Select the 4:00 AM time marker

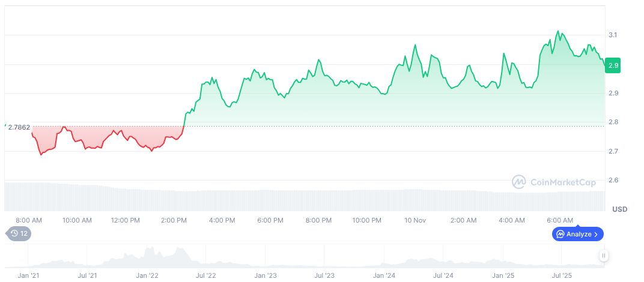[x=512, y=220]
